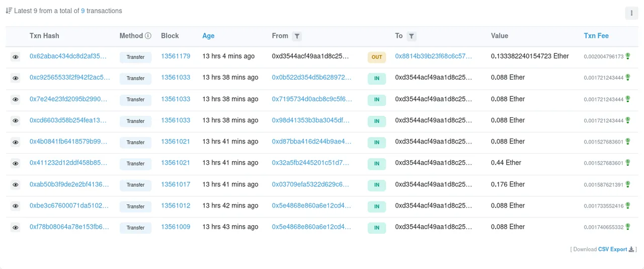Click gas icon next to fee 0.001733552416
This screenshot has width=644, height=269.
click(627, 205)
